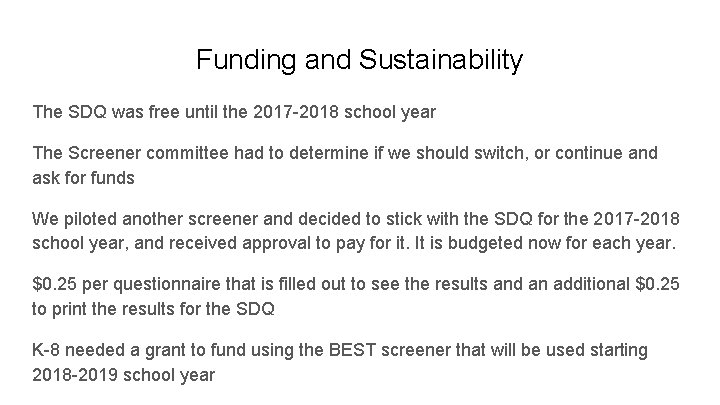This screenshot has height=405, width=720.
Task: Click the K-8 needed a grant paragraph
Action: (340, 362)
